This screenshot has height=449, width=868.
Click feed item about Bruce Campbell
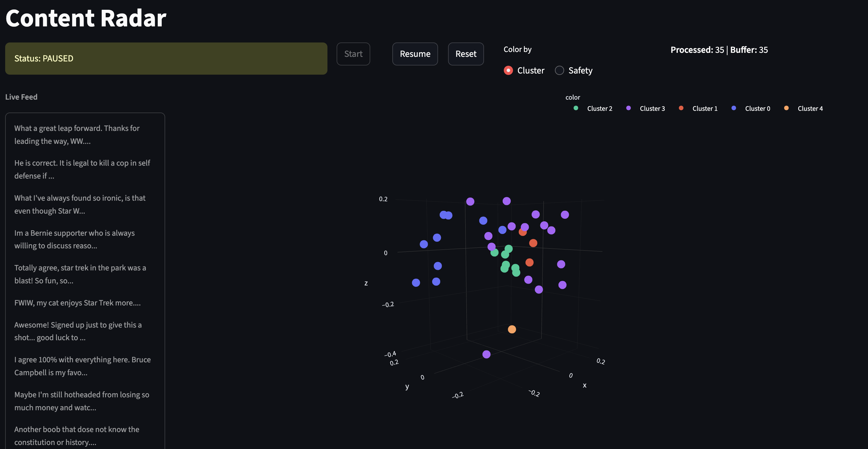point(82,366)
